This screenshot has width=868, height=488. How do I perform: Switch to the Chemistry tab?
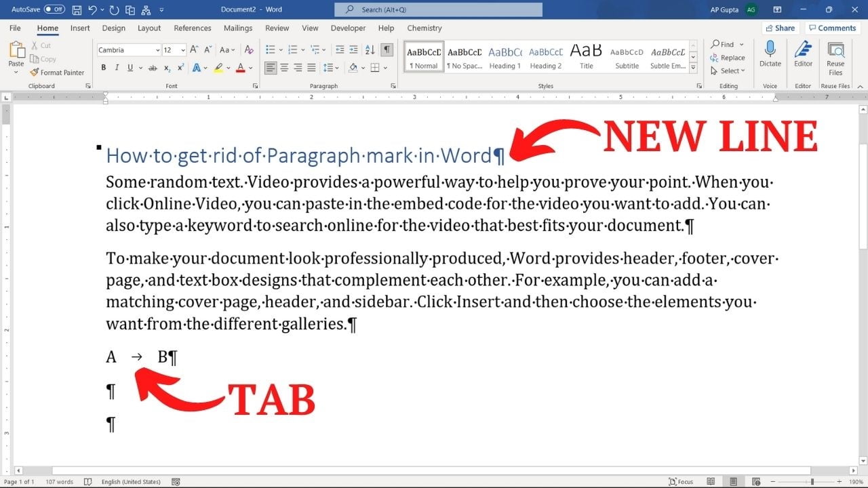point(425,28)
